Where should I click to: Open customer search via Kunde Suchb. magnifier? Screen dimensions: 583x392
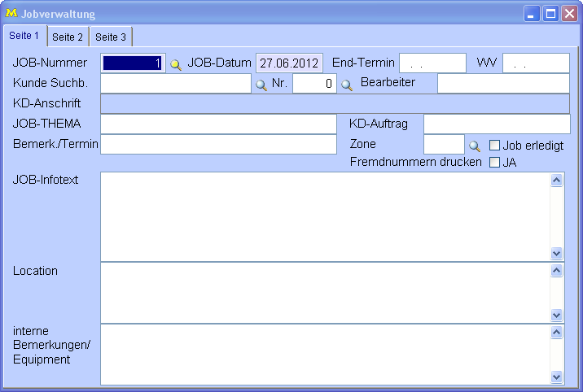tap(261, 85)
